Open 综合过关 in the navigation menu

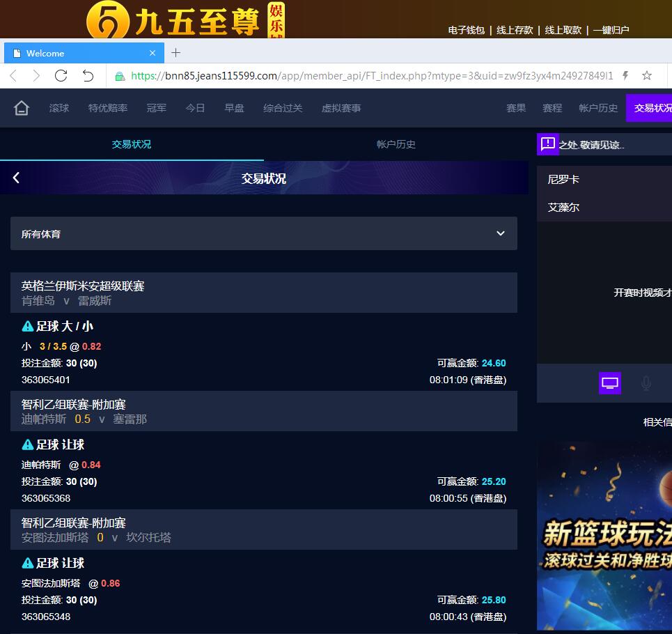[x=283, y=108]
